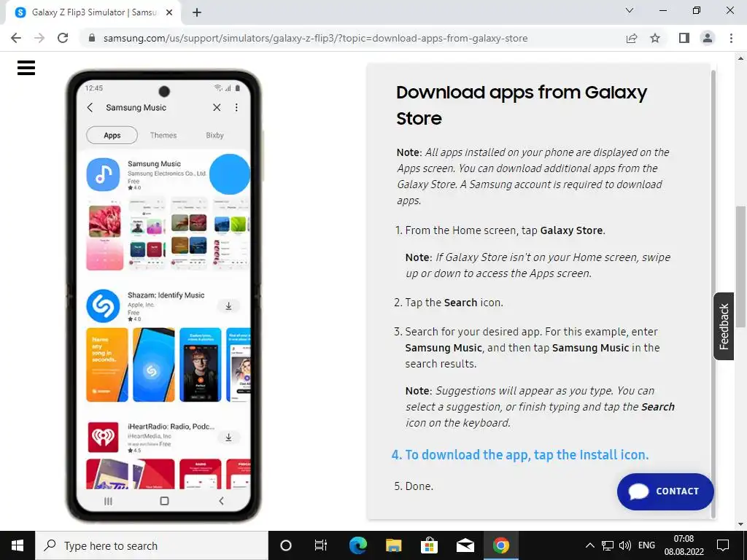Open File Explorer from the taskbar
Viewport: 747px width, 560px height.
[393, 545]
